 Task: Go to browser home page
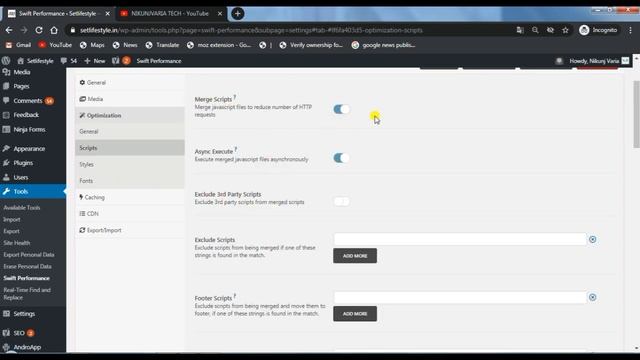[54, 30]
